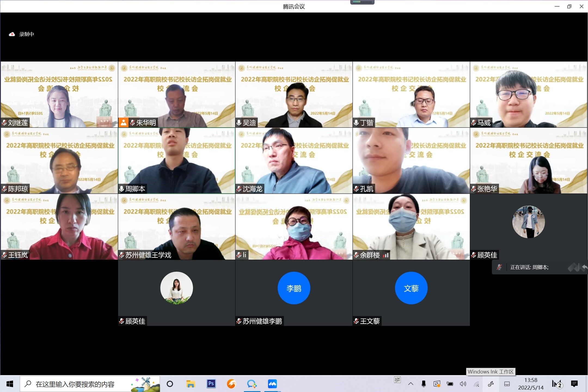
Task: Toggle muted microphone in speaking bar
Action: (x=499, y=267)
